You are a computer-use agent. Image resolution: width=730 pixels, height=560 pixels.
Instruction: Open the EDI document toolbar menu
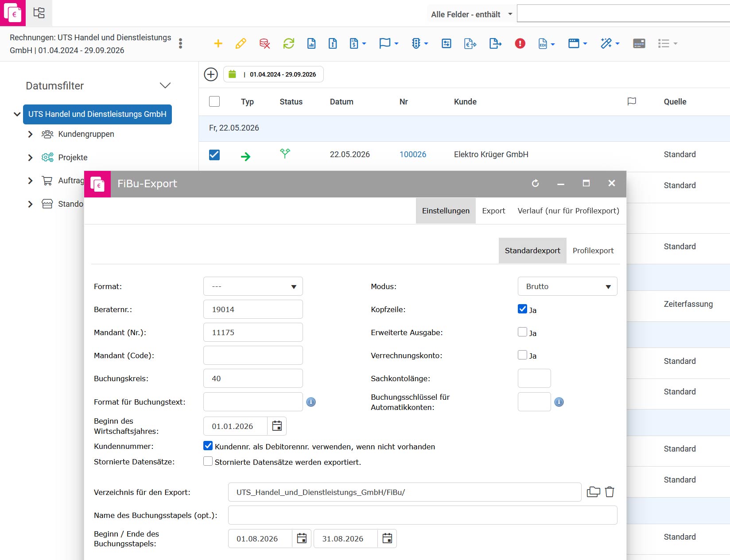point(547,43)
